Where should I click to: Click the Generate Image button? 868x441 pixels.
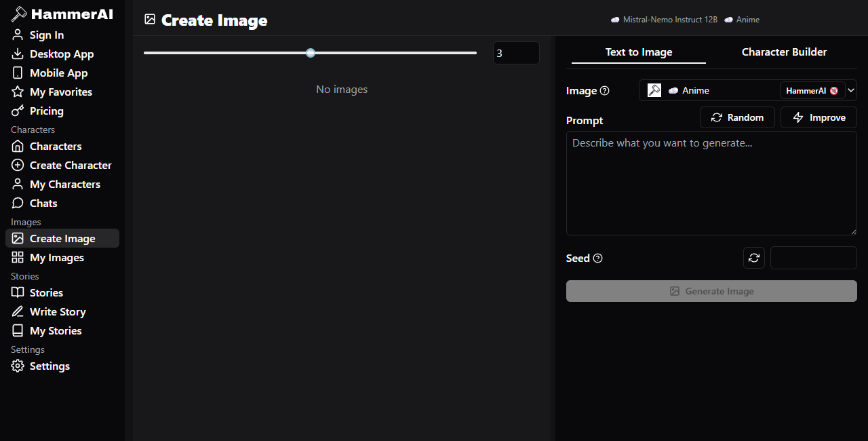(711, 291)
